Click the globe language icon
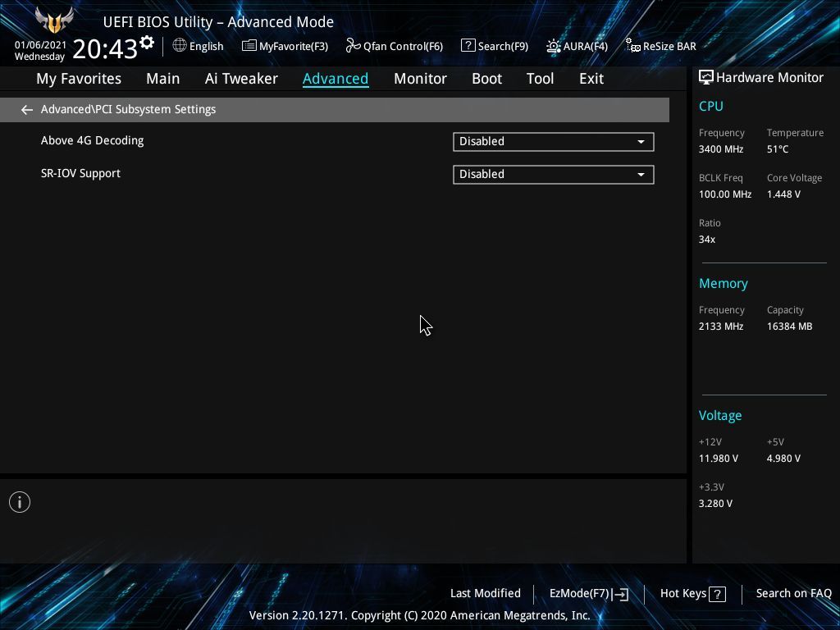 click(x=180, y=46)
